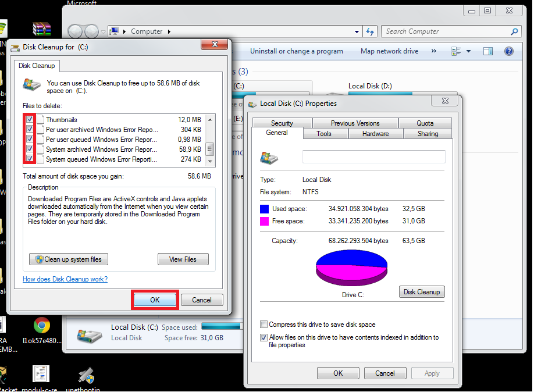Click the magnifier icon in Search Computer
Viewport: 534px width, 392px height.
(x=514, y=31)
